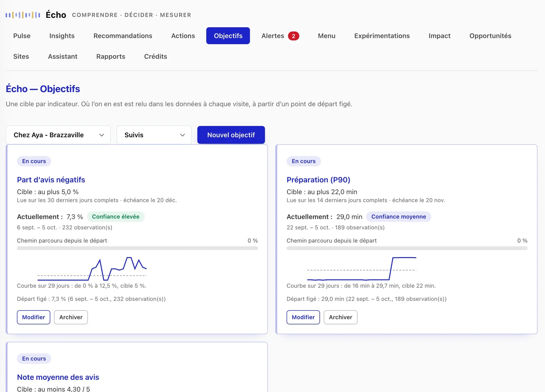Open the Assistant tab
545x392 pixels.
[63, 56]
